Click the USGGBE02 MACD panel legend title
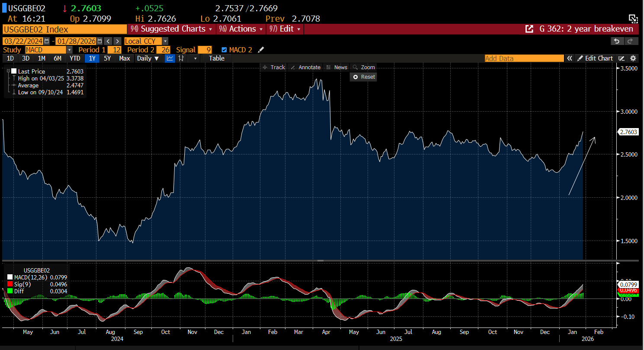 (38, 270)
